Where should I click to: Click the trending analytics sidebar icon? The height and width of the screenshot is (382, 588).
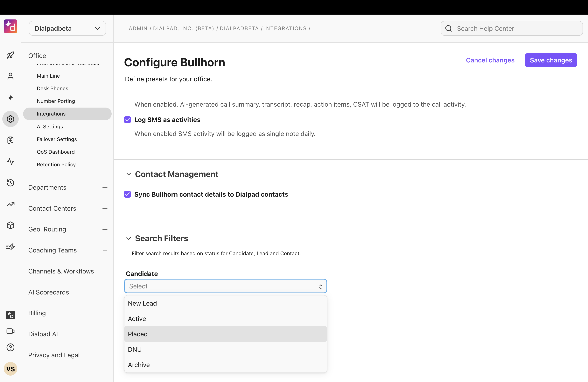10,204
